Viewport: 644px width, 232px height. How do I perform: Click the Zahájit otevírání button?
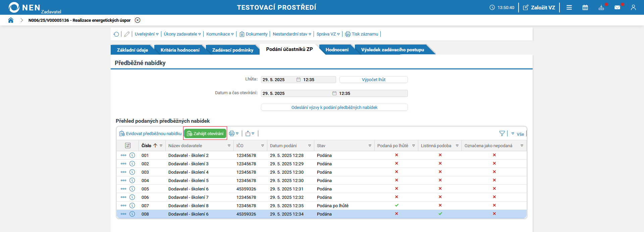[x=205, y=133]
